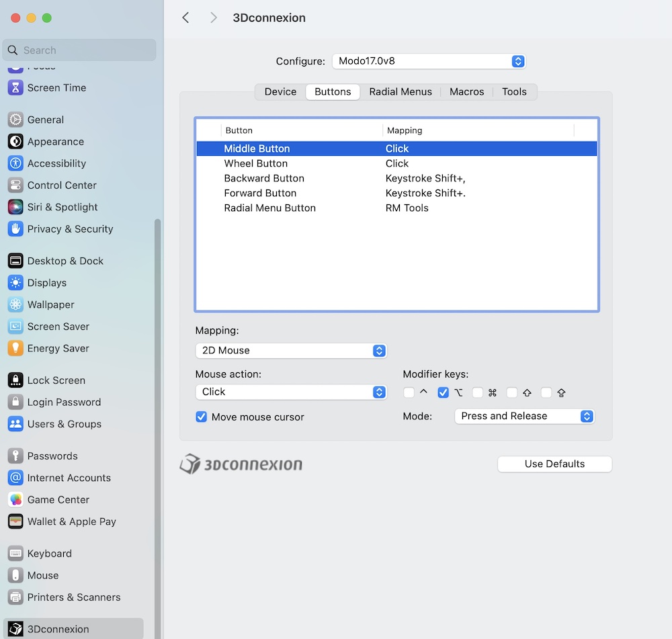Enable the Shift modifier key checkbox
This screenshot has width=672, height=639.
pos(511,392)
